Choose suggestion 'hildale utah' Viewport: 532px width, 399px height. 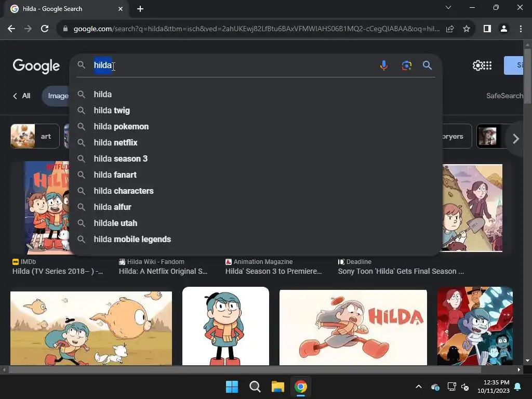click(x=256, y=223)
